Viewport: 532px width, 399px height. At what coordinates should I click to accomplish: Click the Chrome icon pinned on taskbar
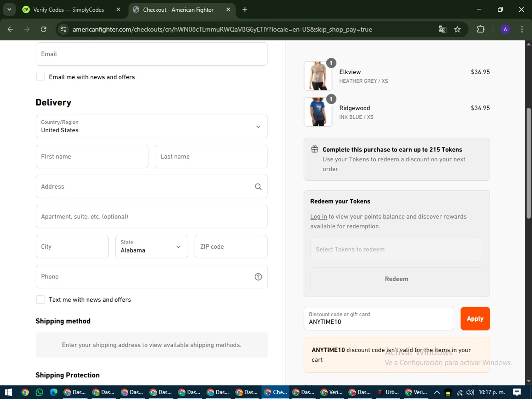click(x=25, y=392)
